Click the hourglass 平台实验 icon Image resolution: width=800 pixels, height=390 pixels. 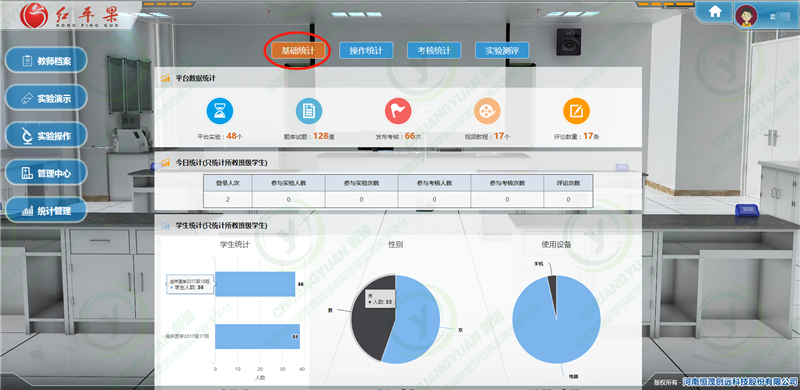(x=220, y=111)
